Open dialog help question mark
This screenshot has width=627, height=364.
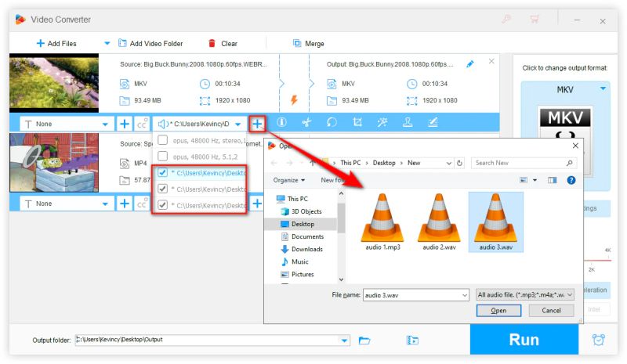[571, 180]
